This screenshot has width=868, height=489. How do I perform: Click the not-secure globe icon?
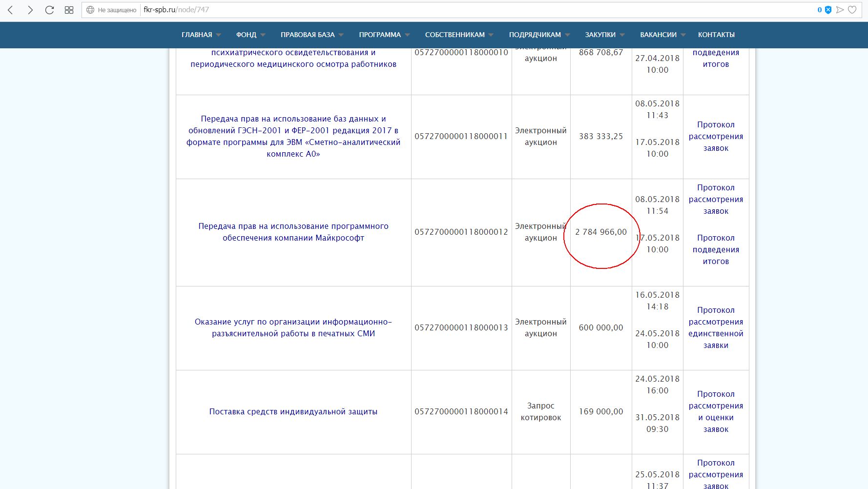90,10
